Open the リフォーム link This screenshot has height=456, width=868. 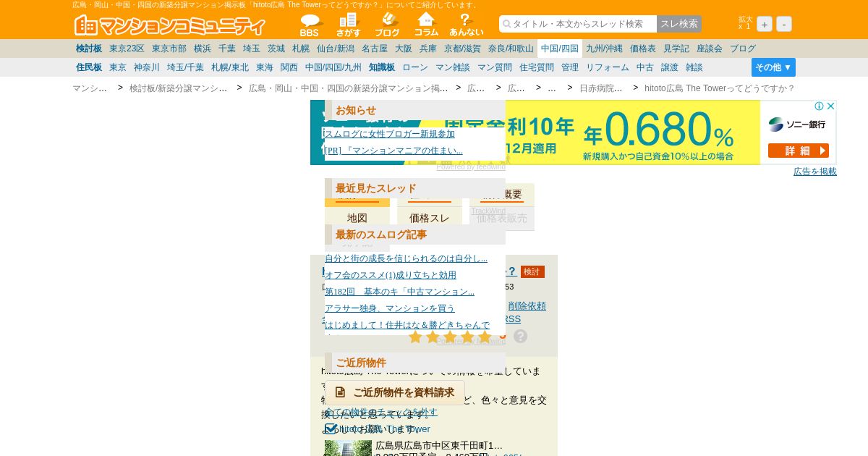(608, 67)
